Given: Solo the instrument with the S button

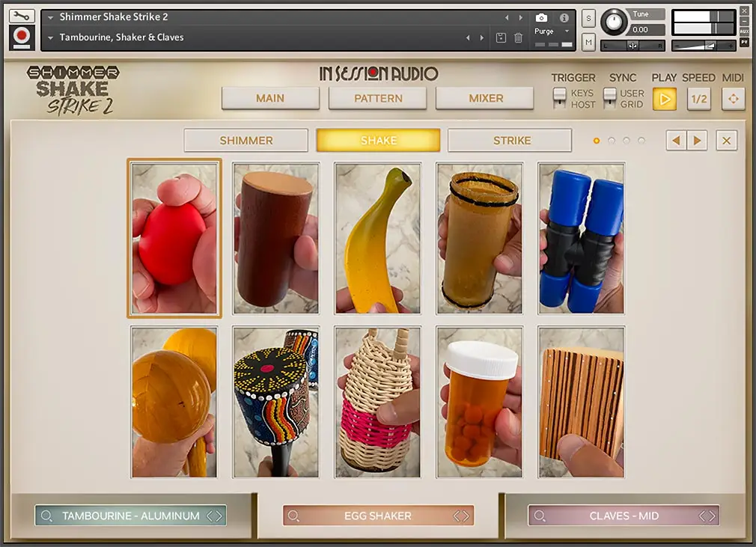Looking at the screenshot, I should coord(588,18).
